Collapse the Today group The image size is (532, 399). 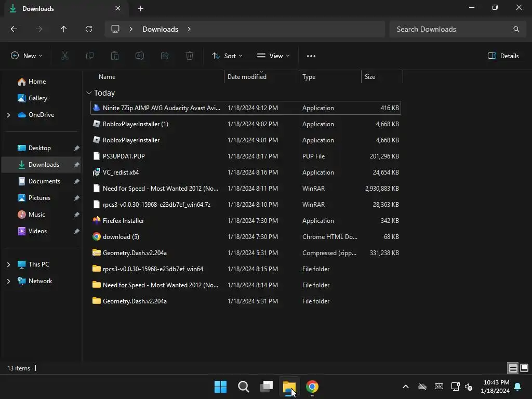click(x=89, y=93)
